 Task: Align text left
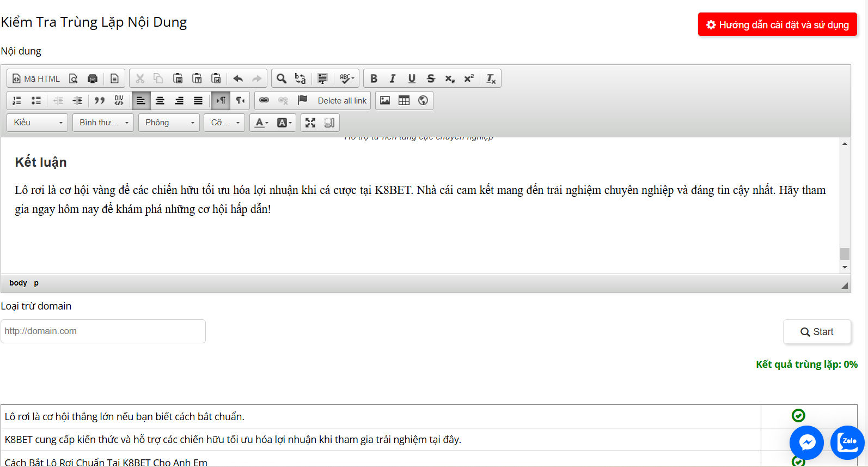click(x=141, y=100)
